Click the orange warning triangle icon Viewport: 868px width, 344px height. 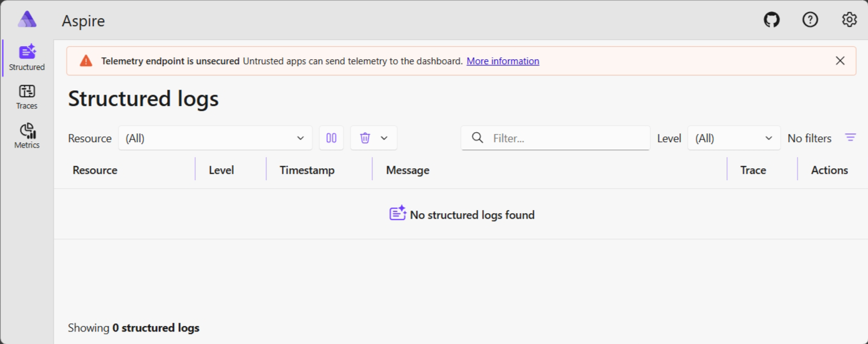pyautogui.click(x=86, y=61)
